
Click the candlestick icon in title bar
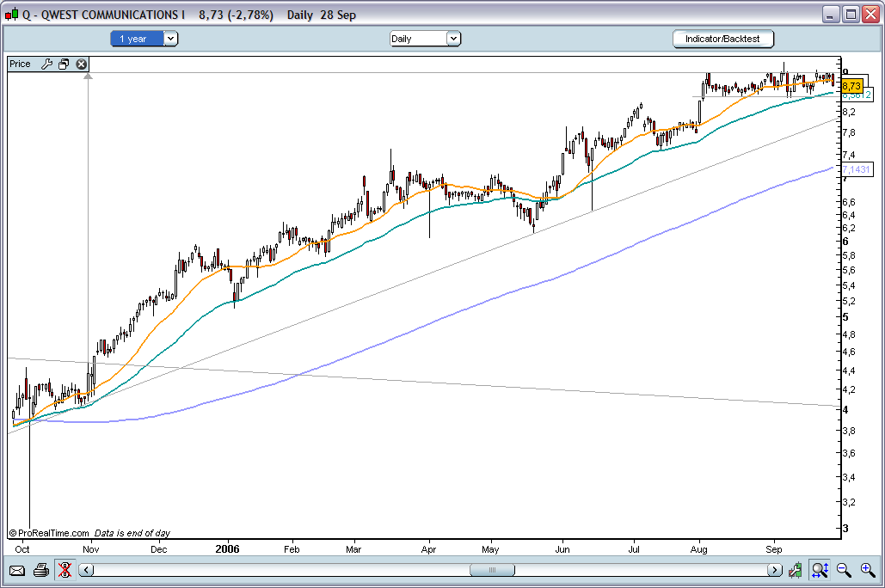(x=12, y=15)
